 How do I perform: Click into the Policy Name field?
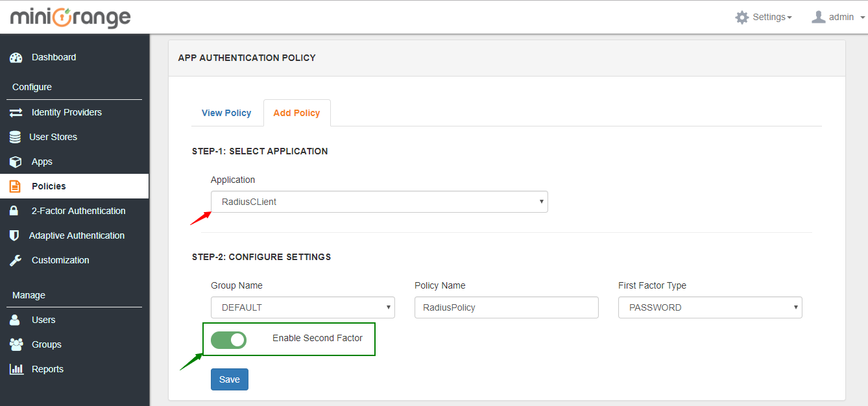506,307
